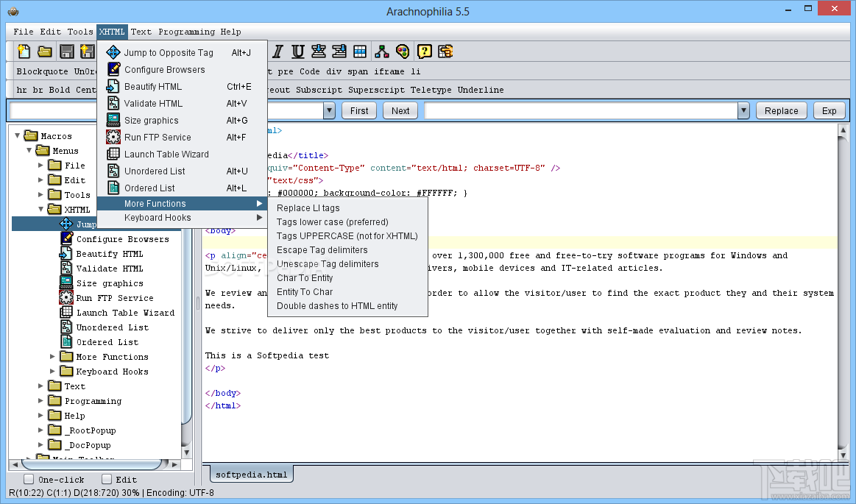Expand the Keyboard Hooks tree folder
The height and width of the screenshot is (504, 856).
pos(53,372)
